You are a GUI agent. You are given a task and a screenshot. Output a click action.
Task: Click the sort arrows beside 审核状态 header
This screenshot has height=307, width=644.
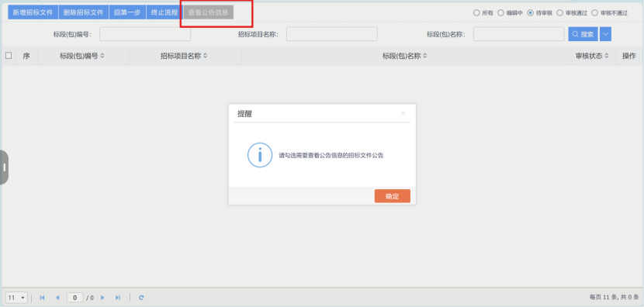click(x=606, y=56)
